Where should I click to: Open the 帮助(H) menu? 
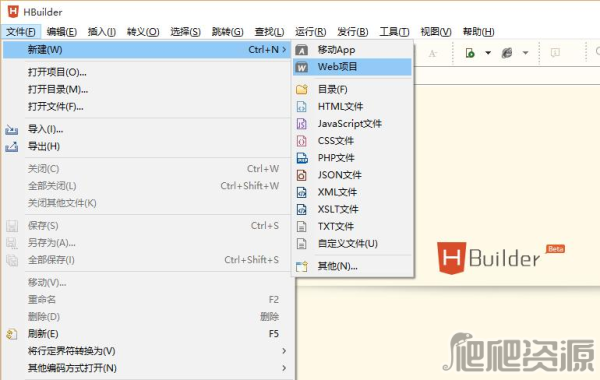478,32
